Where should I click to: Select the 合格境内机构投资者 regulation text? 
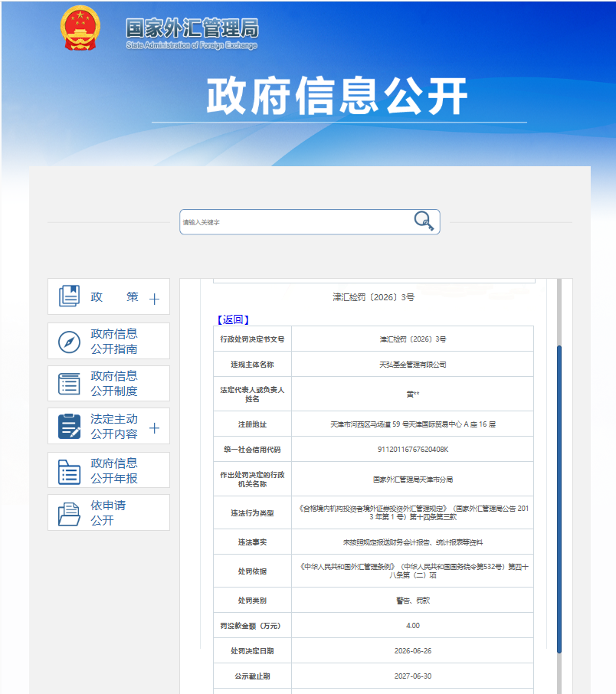(x=413, y=512)
